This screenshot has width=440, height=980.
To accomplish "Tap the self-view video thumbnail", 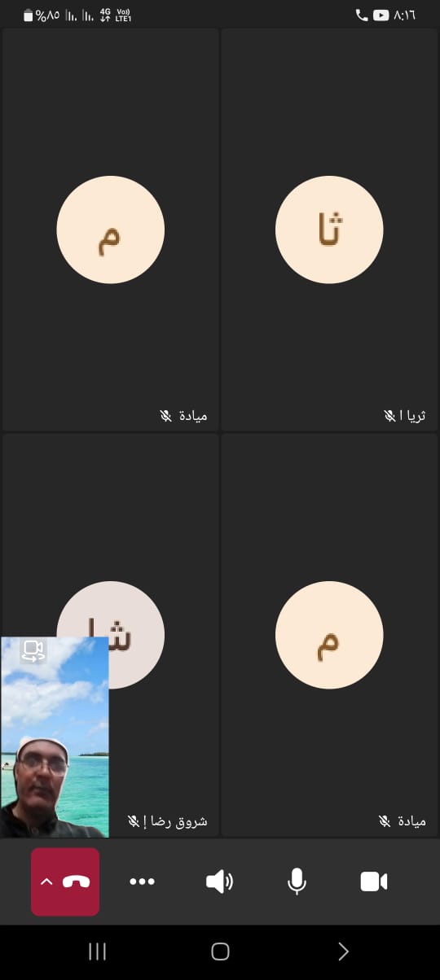I will [55, 737].
